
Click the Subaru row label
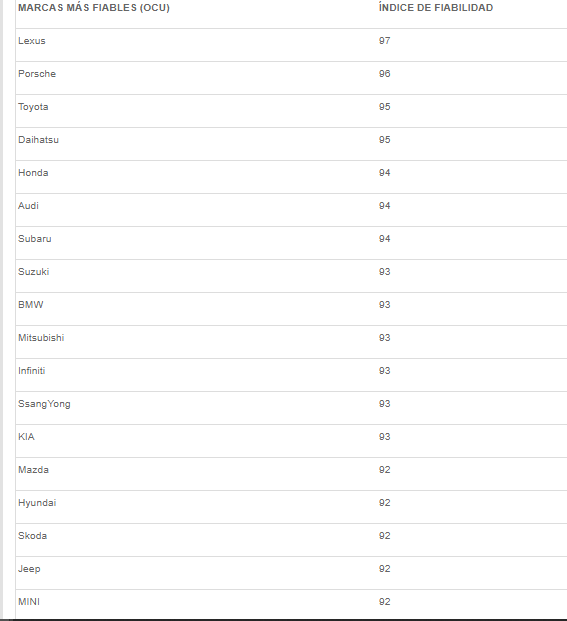[x=35, y=239]
